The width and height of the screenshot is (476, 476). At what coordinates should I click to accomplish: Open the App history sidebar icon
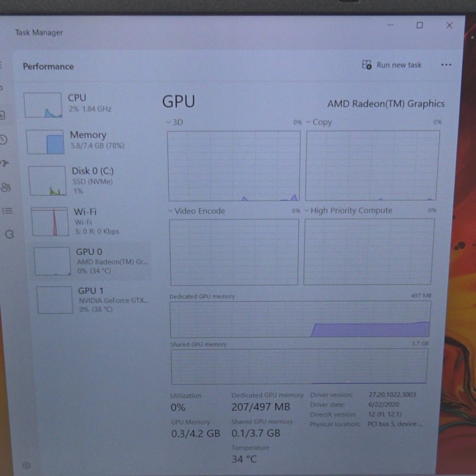(3, 140)
